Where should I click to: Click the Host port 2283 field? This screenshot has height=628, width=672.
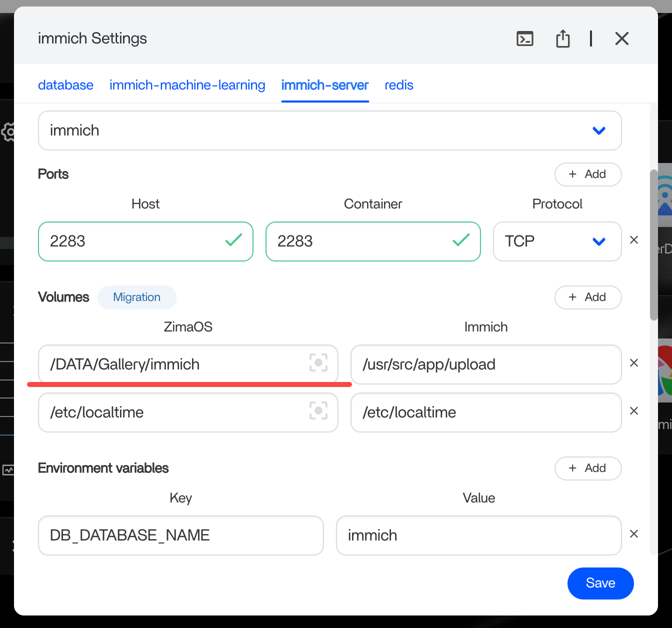(x=145, y=241)
